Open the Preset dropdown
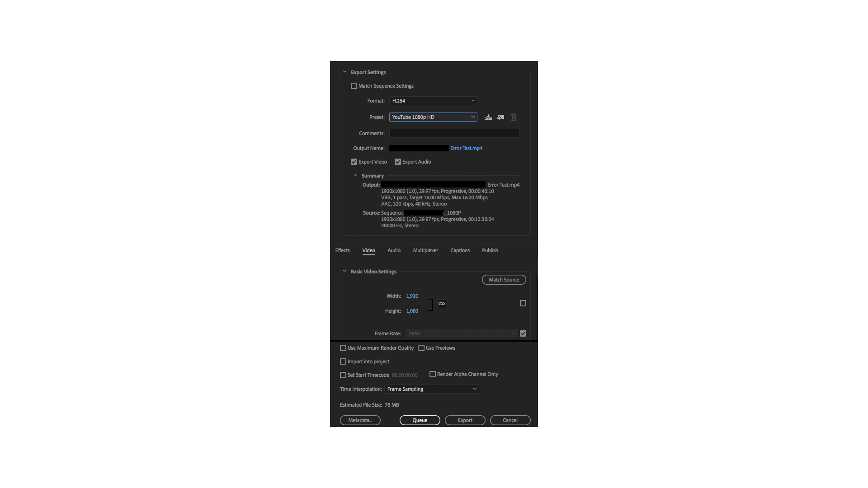 click(x=433, y=117)
